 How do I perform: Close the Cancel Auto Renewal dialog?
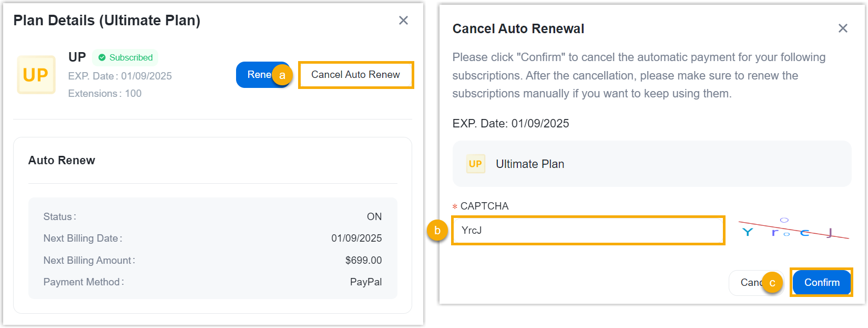[843, 28]
